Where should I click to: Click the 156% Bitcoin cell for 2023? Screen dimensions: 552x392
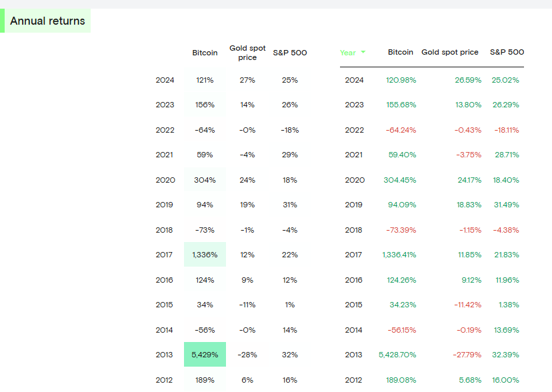[x=205, y=105]
